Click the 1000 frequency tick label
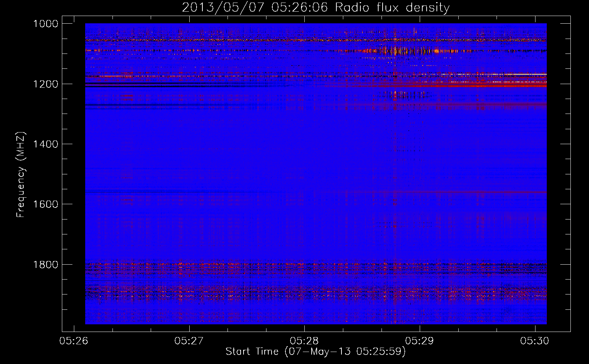589x364 pixels. (46, 24)
